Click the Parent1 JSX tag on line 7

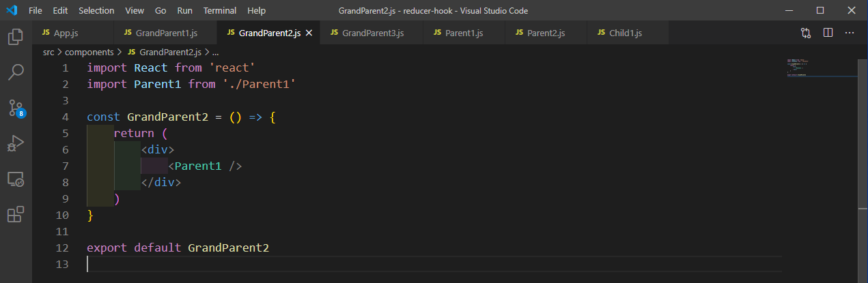(x=198, y=166)
